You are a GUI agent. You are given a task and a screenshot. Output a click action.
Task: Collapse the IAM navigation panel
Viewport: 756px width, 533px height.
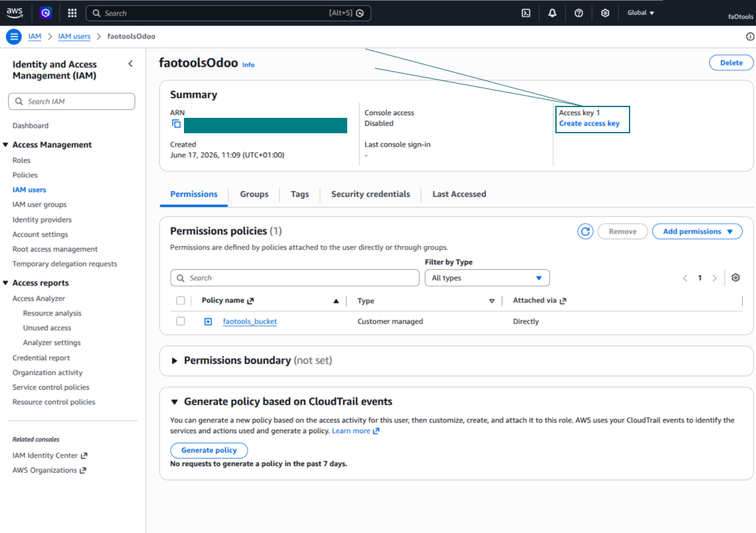pos(130,64)
